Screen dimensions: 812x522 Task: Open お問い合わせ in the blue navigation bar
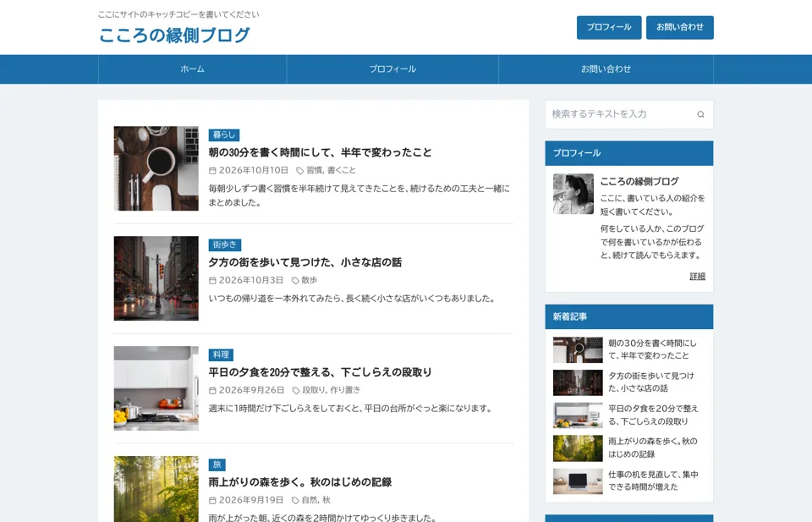[x=606, y=69]
